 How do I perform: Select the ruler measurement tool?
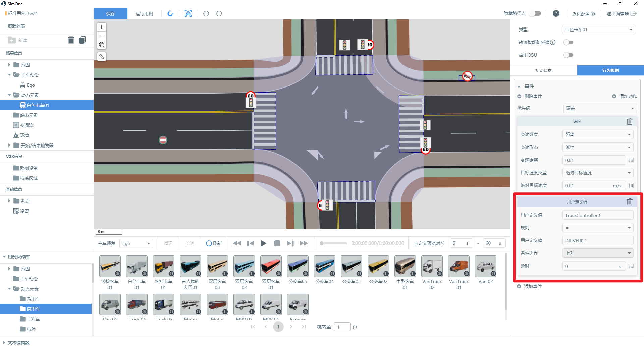click(x=102, y=57)
